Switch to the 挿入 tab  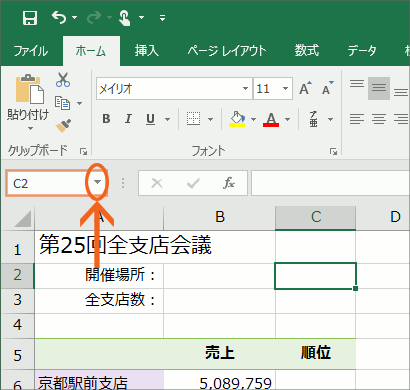(x=146, y=51)
